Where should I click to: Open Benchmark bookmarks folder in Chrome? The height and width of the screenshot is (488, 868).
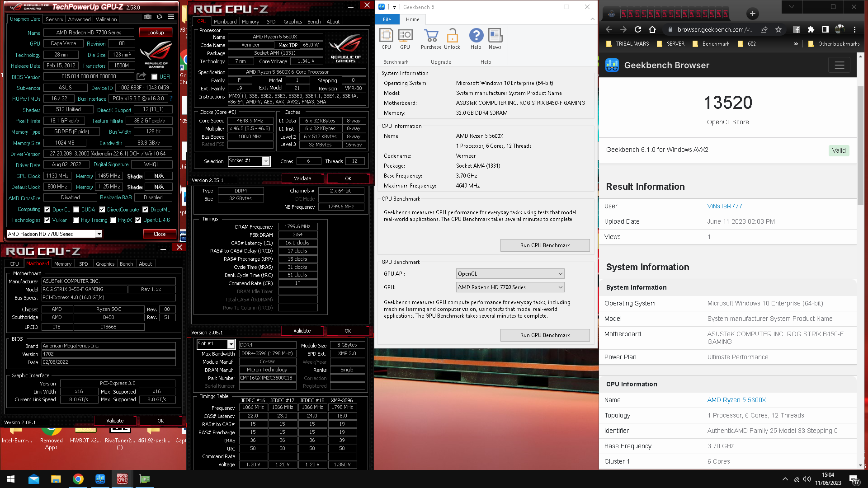tap(710, 44)
